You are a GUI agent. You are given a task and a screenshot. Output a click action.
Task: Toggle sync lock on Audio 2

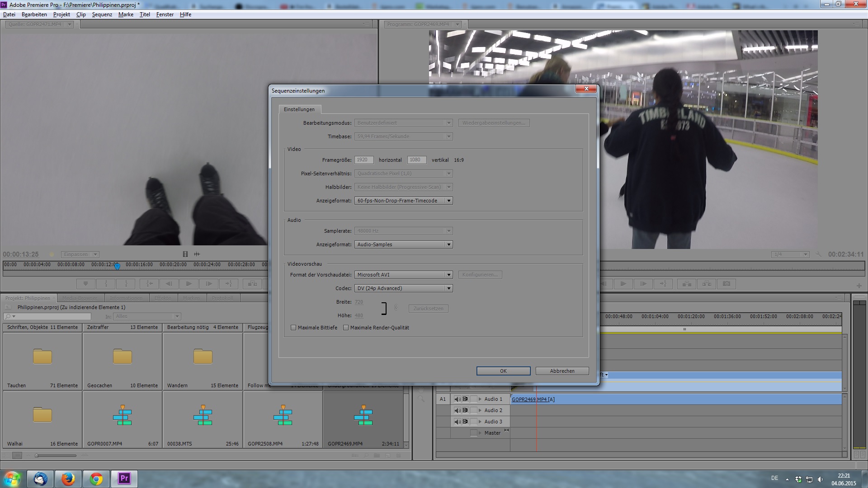tap(465, 410)
